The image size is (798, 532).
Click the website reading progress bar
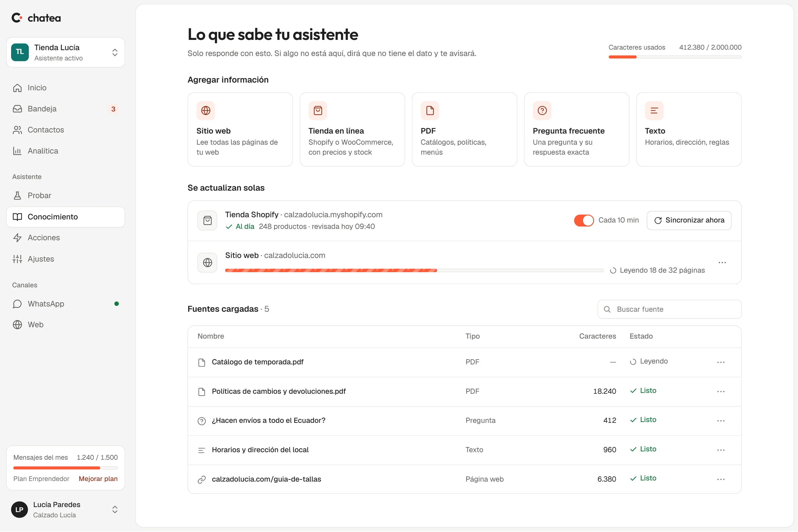414,270
